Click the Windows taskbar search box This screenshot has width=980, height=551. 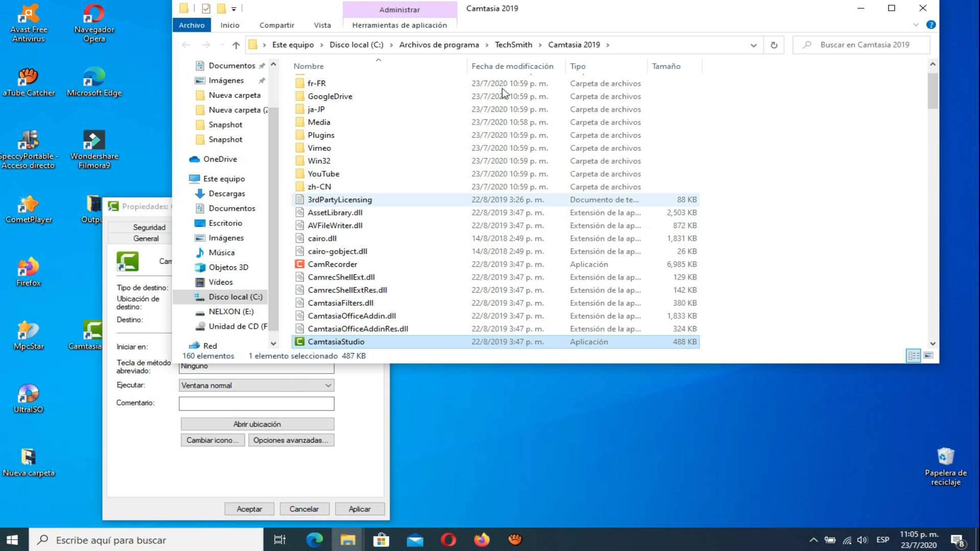(146, 540)
